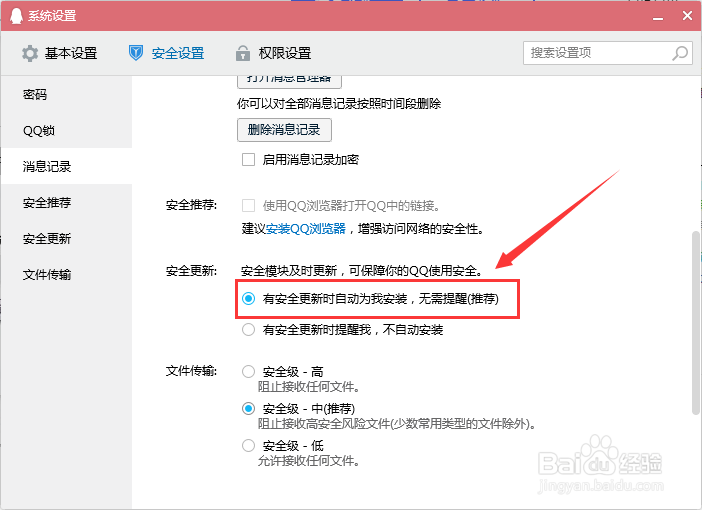Select 文件传输 in the sidebar
This screenshot has width=702, height=510.
pyautogui.click(x=66, y=274)
